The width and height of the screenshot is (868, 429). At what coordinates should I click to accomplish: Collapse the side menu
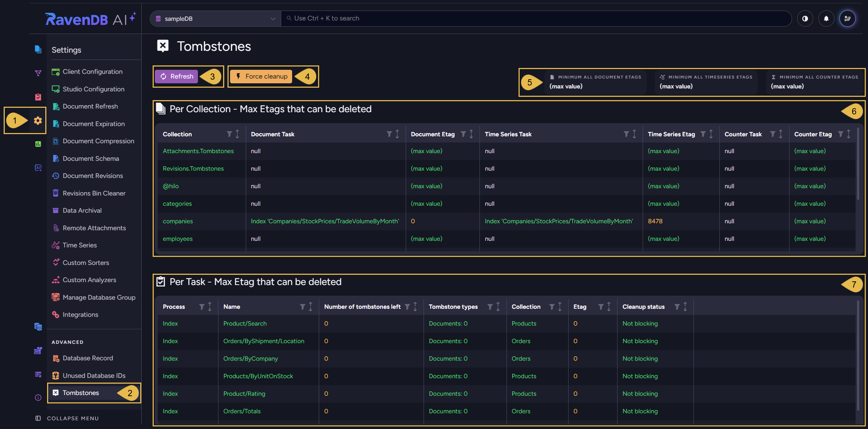68,418
